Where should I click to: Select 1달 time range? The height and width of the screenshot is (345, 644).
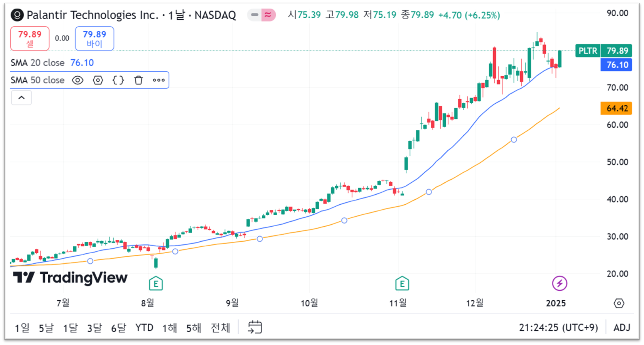pos(70,328)
